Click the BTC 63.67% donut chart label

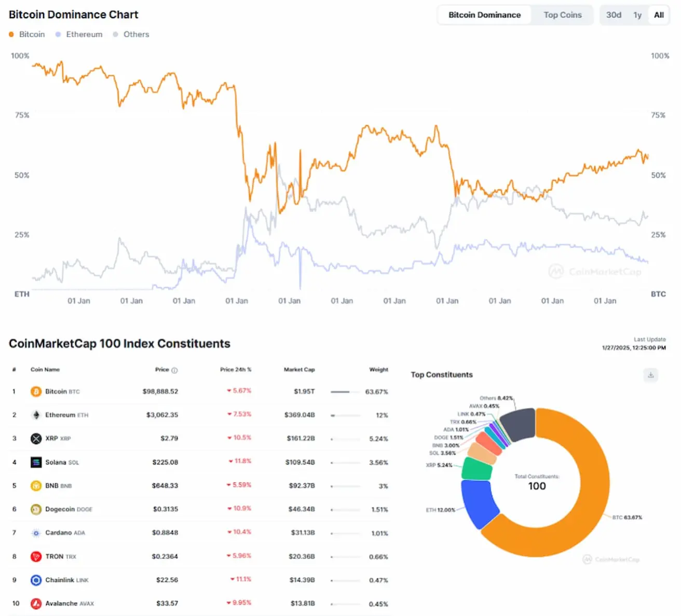[627, 518]
